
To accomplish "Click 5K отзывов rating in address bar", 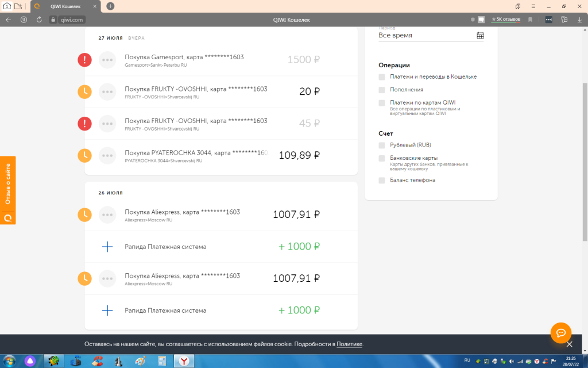I will pos(506,20).
